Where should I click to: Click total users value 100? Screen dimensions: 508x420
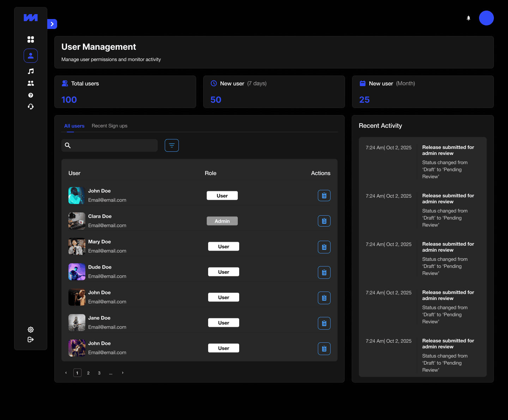click(x=69, y=100)
